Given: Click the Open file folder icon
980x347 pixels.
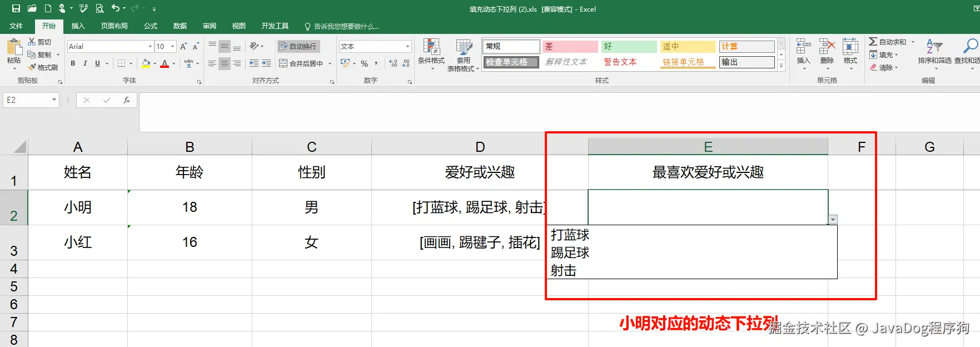Looking at the screenshot, I should (32, 8).
